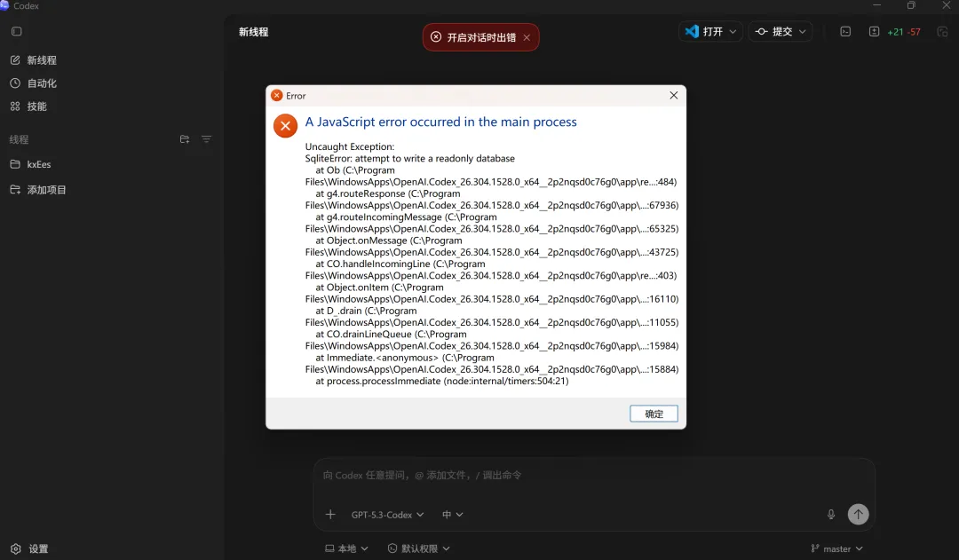
Task: Open the 中 reasoning level dropdown
Action: pyautogui.click(x=453, y=515)
